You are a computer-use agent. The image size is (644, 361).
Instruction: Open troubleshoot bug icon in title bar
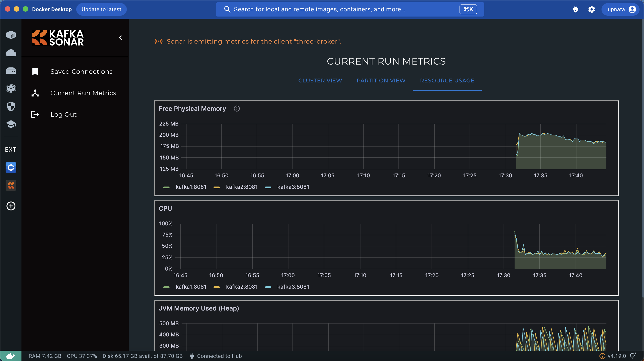(x=576, y=9)
